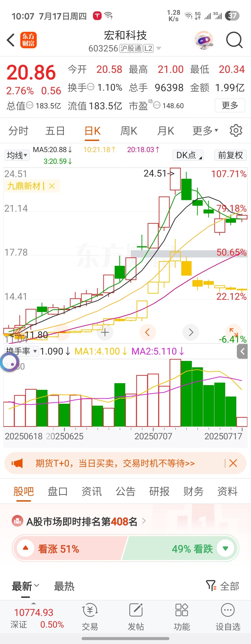This screenshot has width=251, height=644.
Task: Tap 更多 quote details button
Action: pos(230,105)
